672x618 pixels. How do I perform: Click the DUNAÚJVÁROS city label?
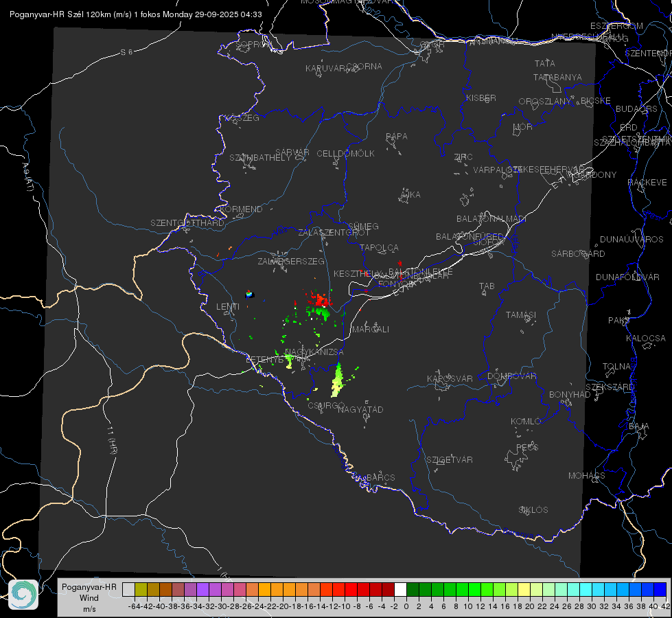click(632, 240)
